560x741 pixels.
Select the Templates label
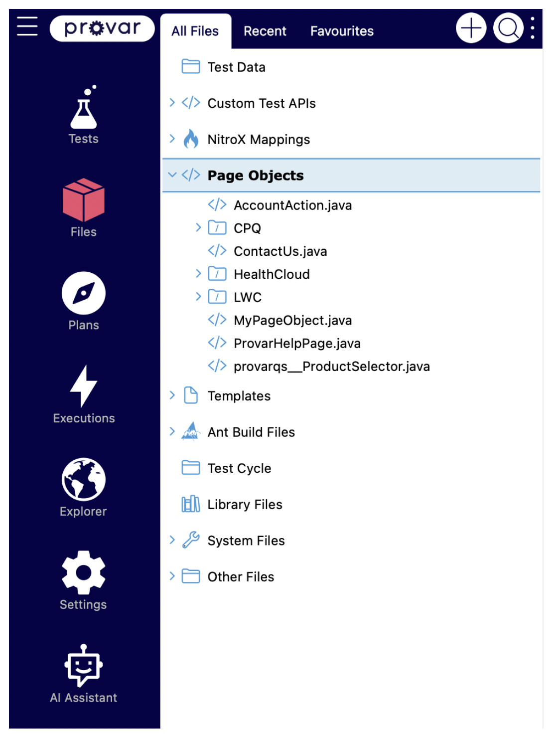pos(239,396)
